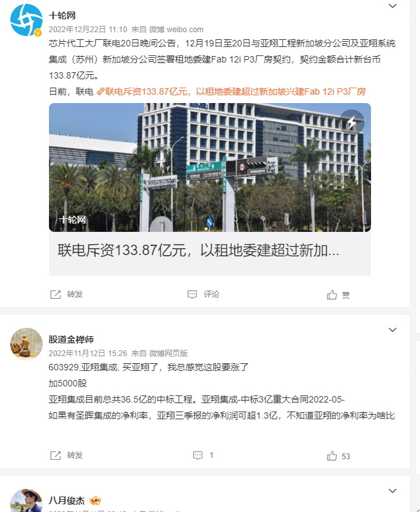Like the 十轮网 post

click(x=338, y=295)
